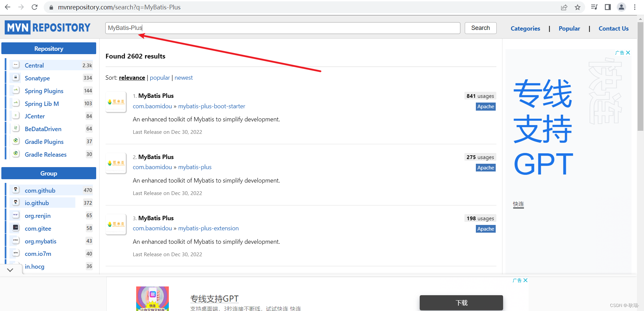Filter by in.hocg group
This screenshot has height=311, width=644.
pos(35,267)
